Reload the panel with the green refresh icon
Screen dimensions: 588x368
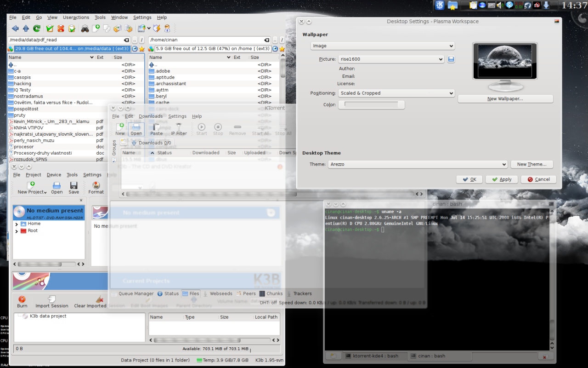point(37,29)
